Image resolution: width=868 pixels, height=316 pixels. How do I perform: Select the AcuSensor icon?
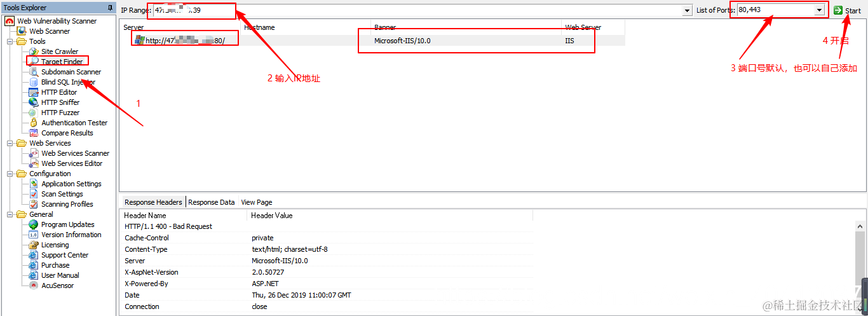pos(34,285)
